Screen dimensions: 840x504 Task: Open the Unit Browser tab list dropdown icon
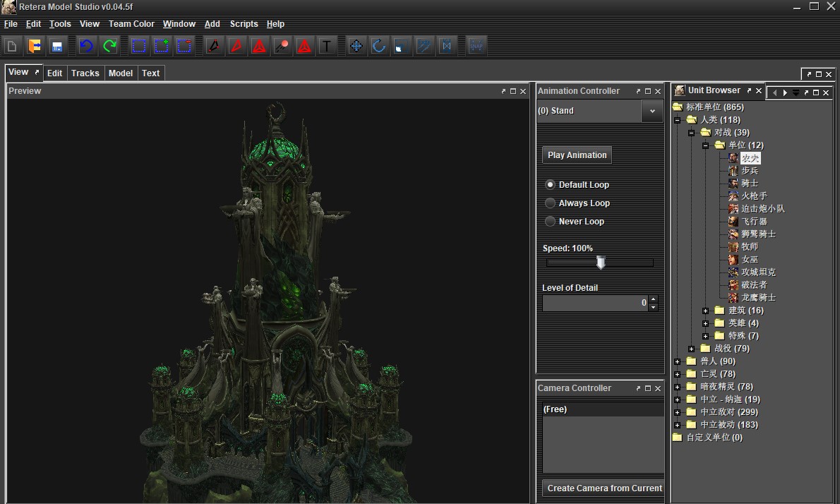click(796, 92)
